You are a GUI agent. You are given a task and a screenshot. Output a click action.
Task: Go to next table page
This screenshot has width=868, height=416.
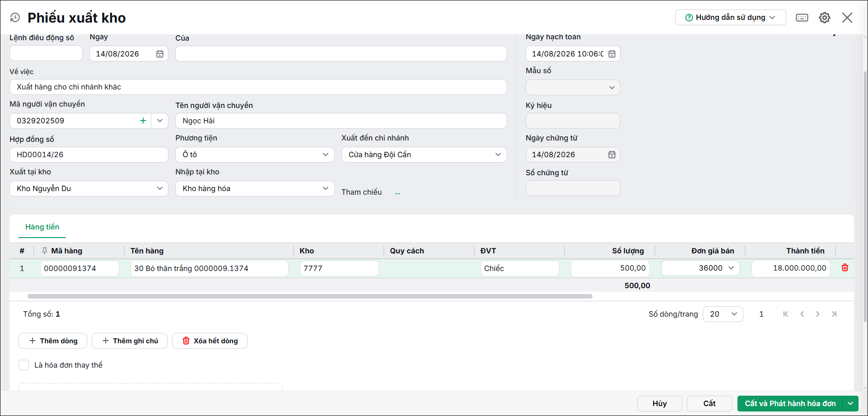(x=818, y=314)
